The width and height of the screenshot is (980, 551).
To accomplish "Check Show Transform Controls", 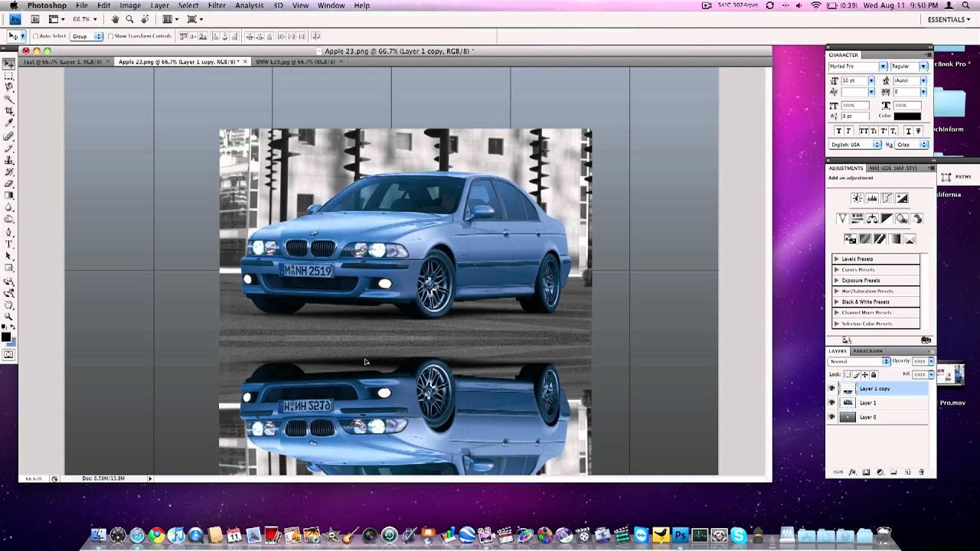I will click(x=111, y=36).
